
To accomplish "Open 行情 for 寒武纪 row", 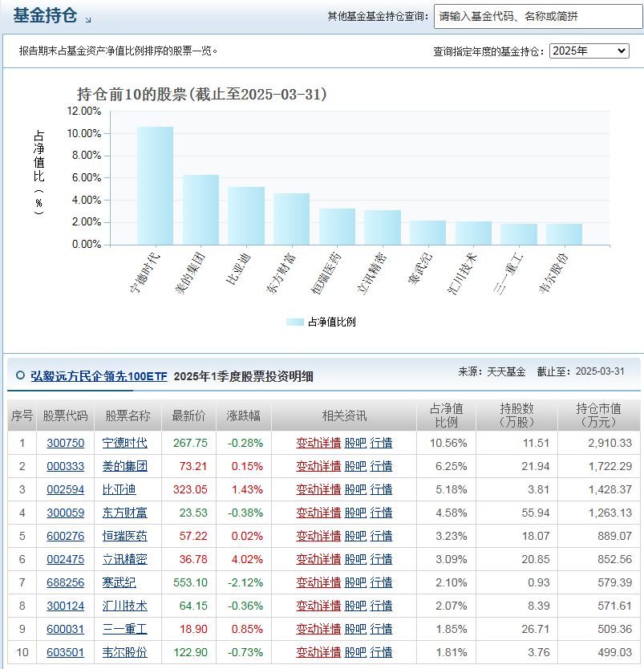I will (381, 582).
